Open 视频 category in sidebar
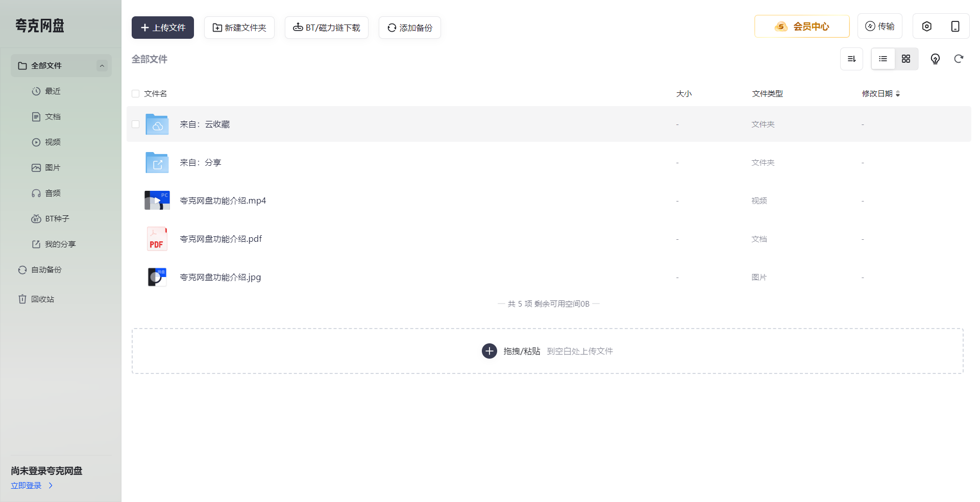This screenshot has height=502, width=980. (x=53, y=142)
